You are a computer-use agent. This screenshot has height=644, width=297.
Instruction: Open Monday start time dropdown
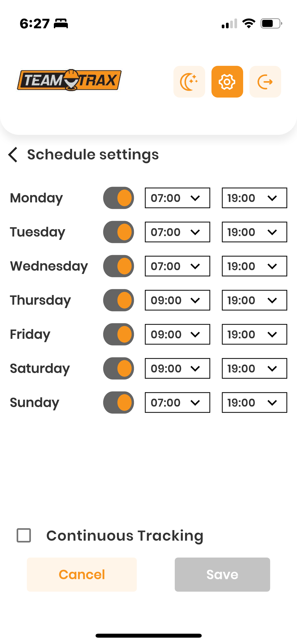click(x=177, y=198)
